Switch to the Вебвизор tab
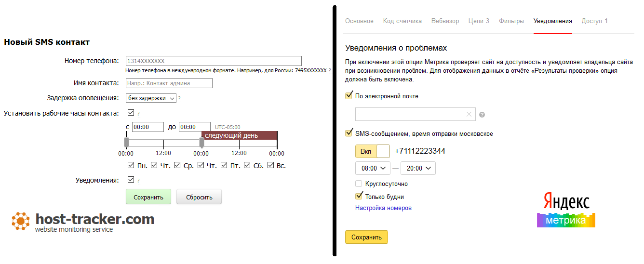This screenshot has height=264, width=644. 445,21
